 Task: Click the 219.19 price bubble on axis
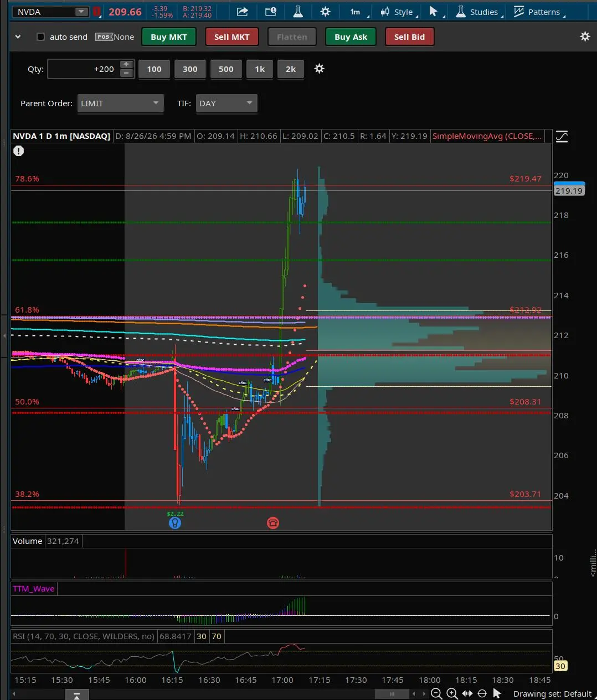coord(569,190)
